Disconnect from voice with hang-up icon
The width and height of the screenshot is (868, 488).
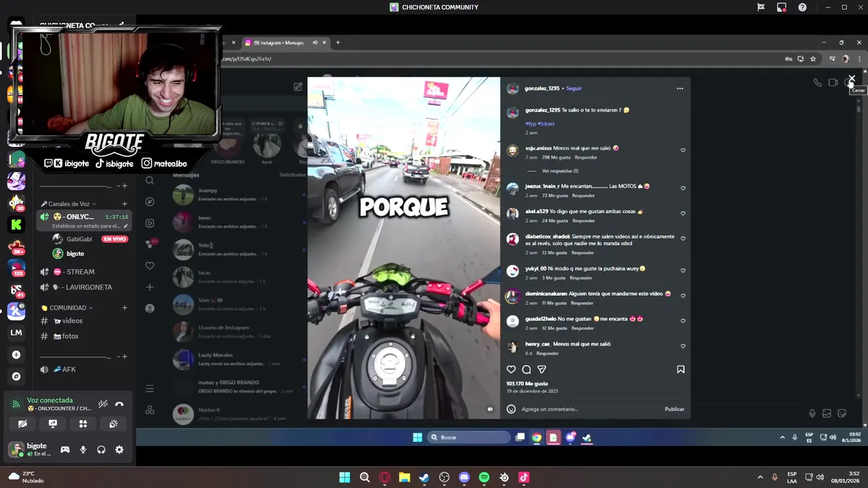(x=119, y=404)
